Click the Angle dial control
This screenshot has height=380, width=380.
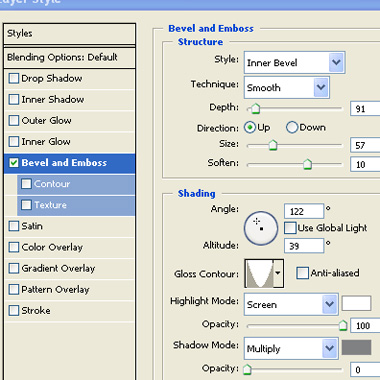[261, 228]
